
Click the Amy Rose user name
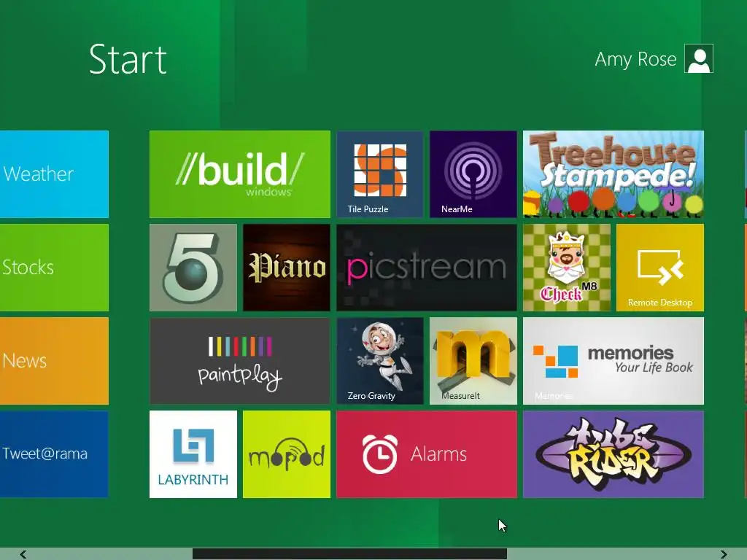635,59
